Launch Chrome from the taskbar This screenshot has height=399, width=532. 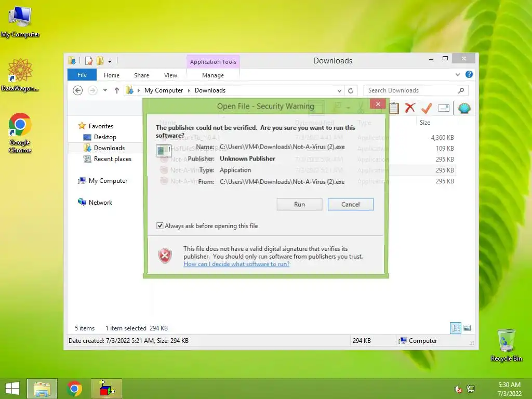pos(74,389)
